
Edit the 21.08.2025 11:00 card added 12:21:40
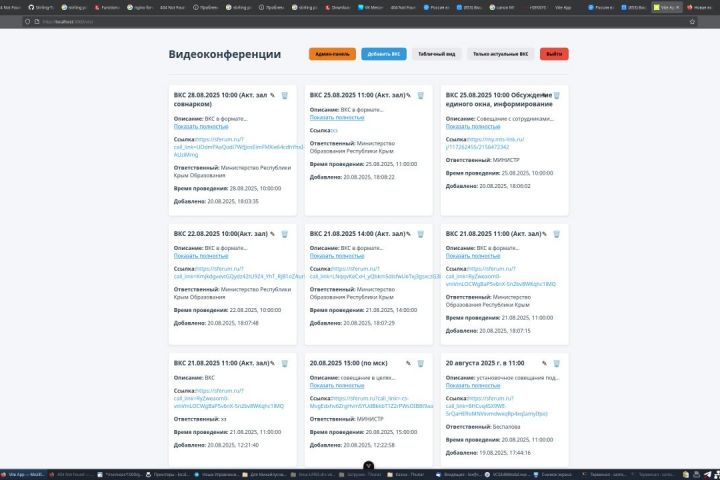click(x=272, y=363)
